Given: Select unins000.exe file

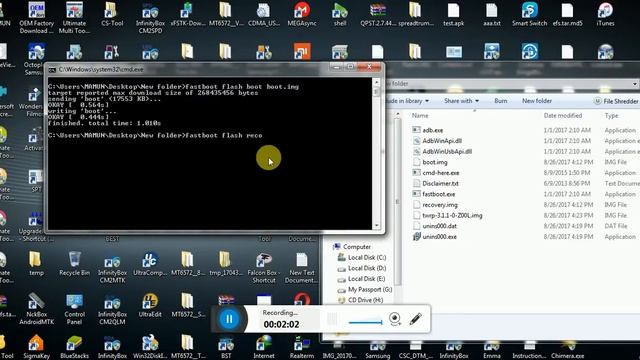Looking at the screenshot, I should (x=439, y=236).
